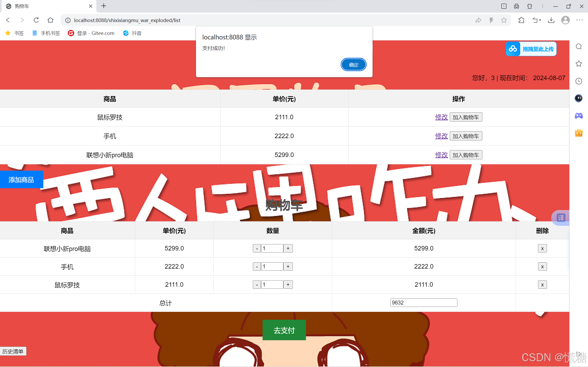Add 手机 to cart
The image size is (588, 367).
click(466, 136)
